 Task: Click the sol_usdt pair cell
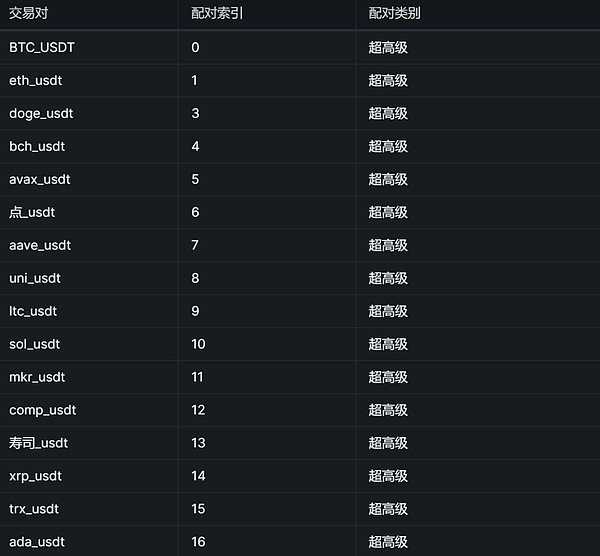click(35, 344)
